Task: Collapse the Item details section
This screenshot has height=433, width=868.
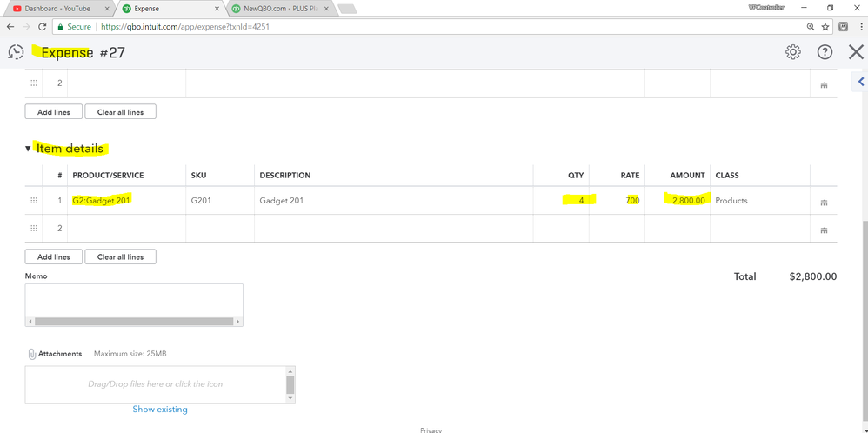Action: point(28,149)
